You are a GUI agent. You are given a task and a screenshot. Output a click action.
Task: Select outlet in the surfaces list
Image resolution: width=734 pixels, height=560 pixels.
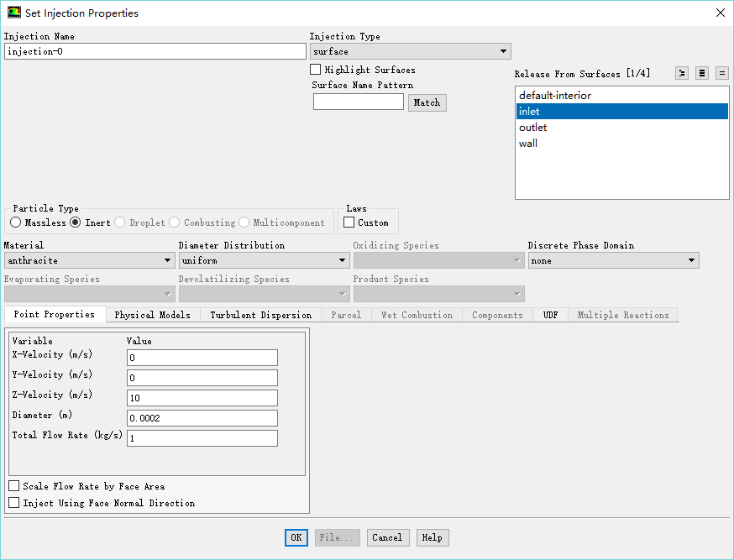[533, 128]
